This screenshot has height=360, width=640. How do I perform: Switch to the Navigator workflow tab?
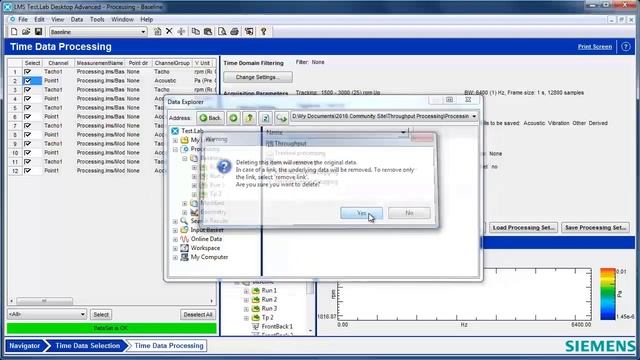tap(25, 346)
